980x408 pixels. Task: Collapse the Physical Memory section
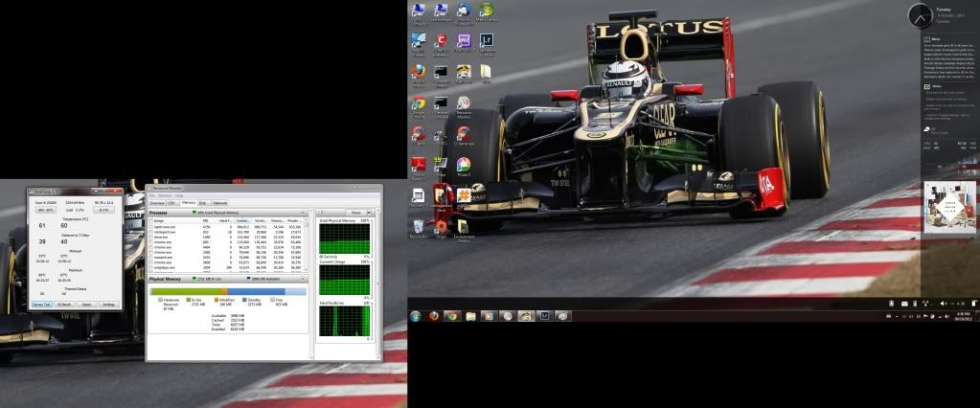point(304,280)
